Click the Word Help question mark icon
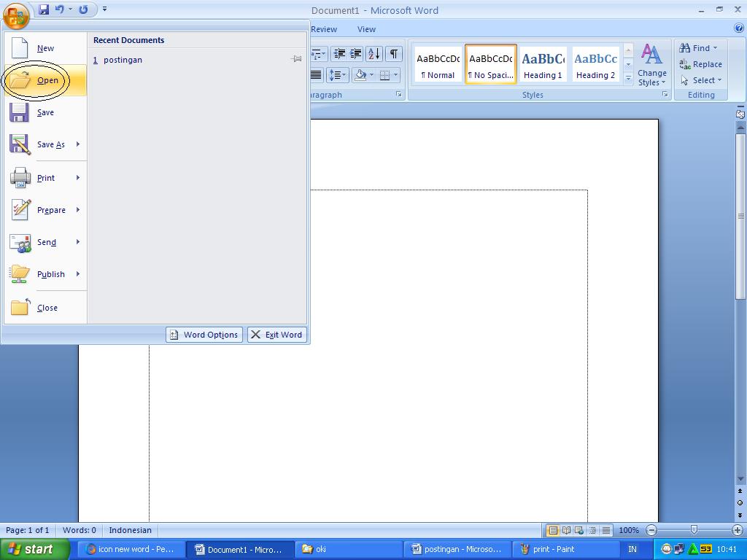The image size is (747, 560). tap(739, 28)
